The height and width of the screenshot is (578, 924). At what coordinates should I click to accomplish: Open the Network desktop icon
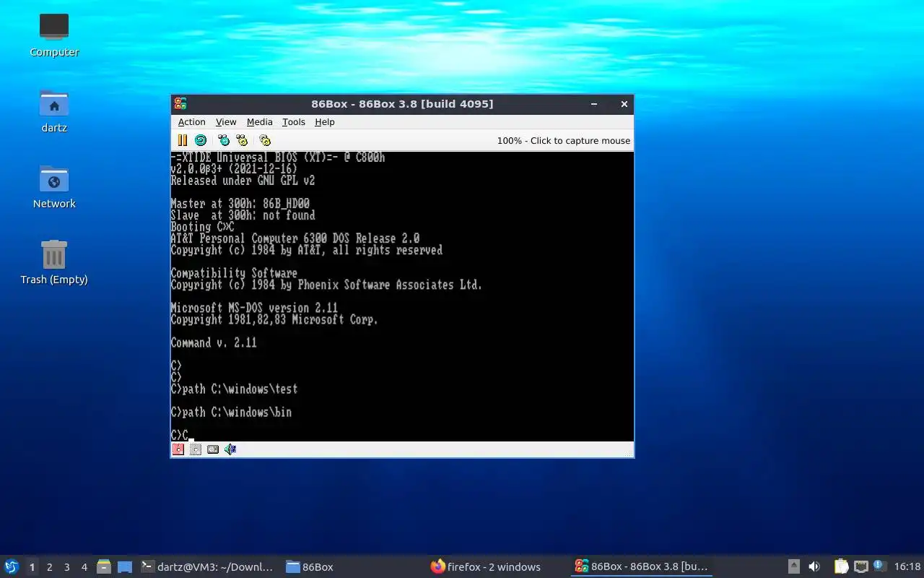[x=54, y=187]
